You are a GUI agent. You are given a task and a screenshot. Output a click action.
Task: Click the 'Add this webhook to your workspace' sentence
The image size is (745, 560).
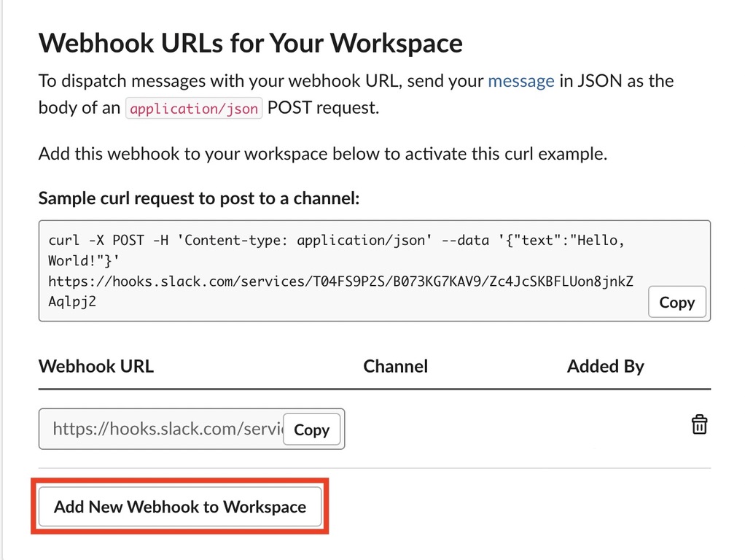pos(323,154)
